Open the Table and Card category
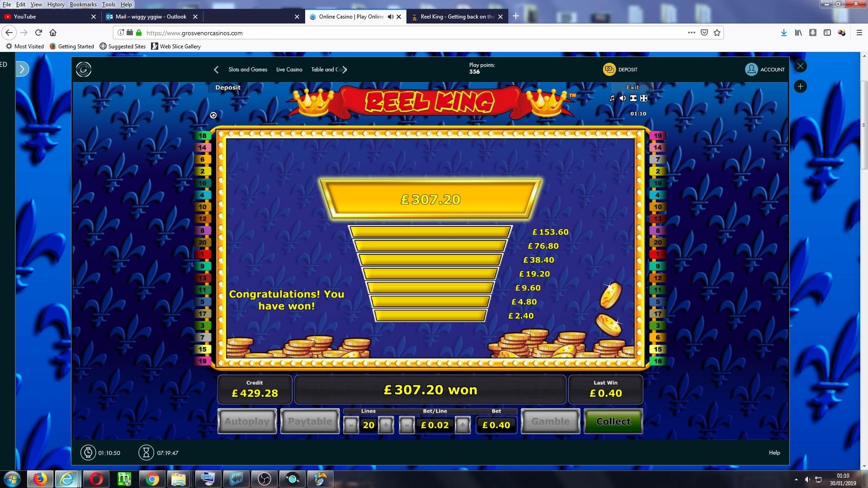Viewport: 868px width, 488px height. click(x=325, y=70)
